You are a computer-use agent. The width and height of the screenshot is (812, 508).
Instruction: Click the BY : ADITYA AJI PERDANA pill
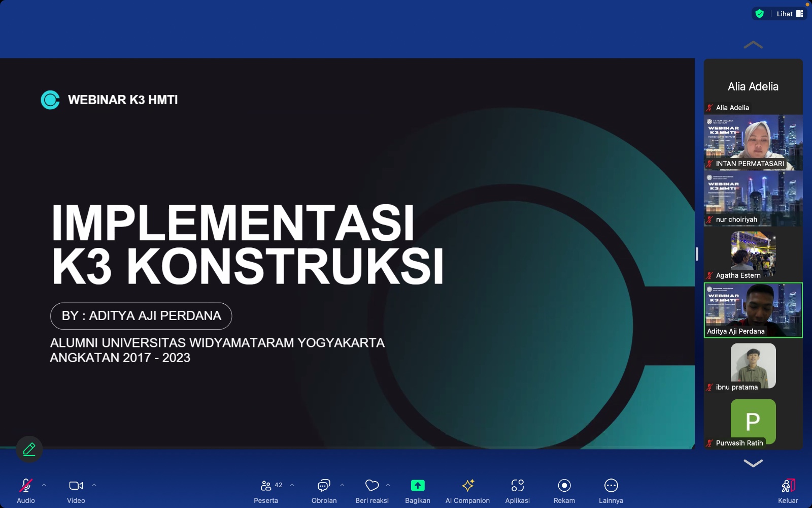pos(141,316)
